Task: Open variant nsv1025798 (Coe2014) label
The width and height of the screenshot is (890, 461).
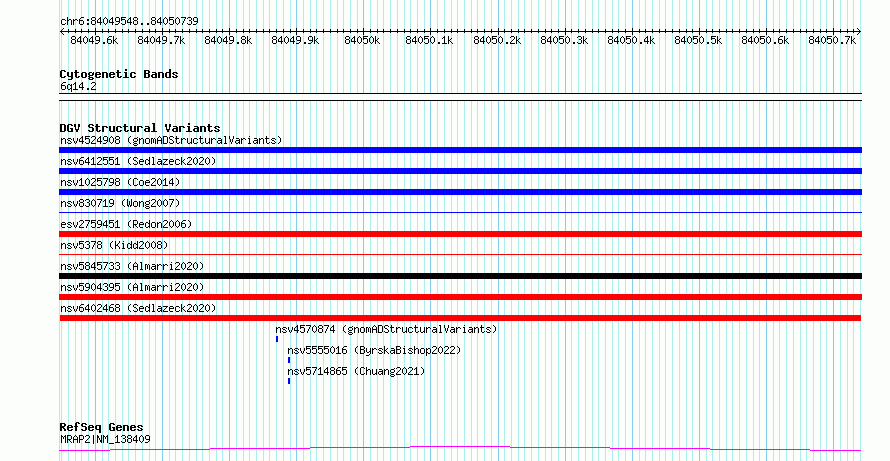Action: pyautogui.click(x=120, y=182)
